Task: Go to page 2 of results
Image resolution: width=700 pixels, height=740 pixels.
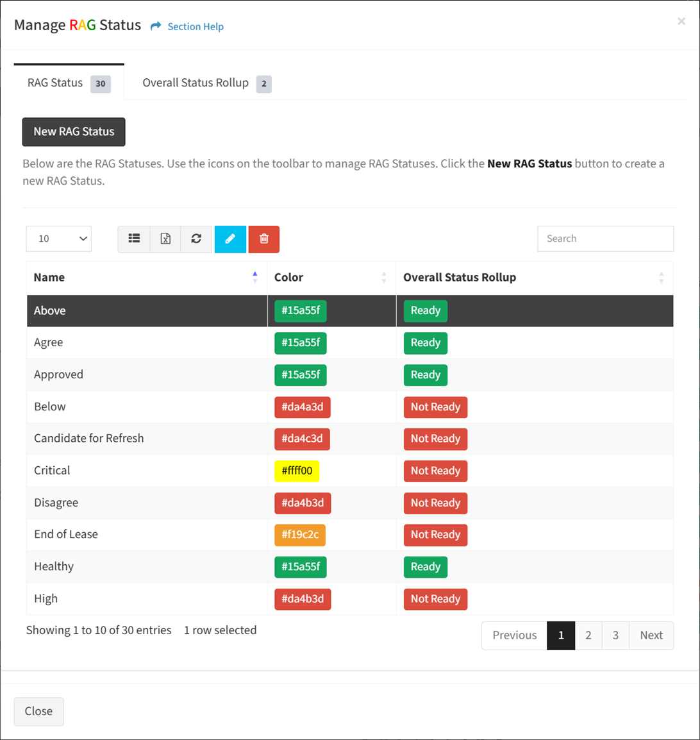Action: [x=588, y=635]
